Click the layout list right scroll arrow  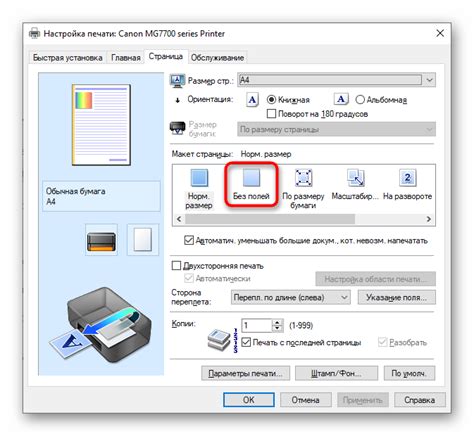click(429, 219)
